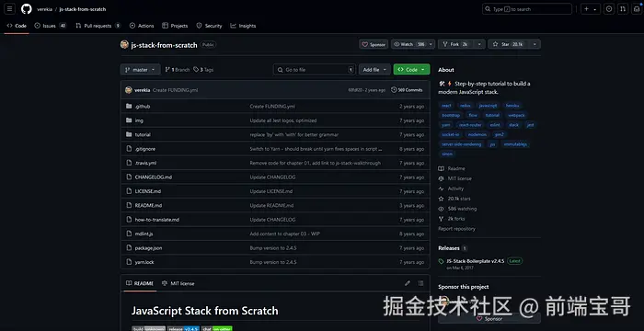Focus the Type / to search box
Viewport: 644px width, 331px height.
click(527, 9)
